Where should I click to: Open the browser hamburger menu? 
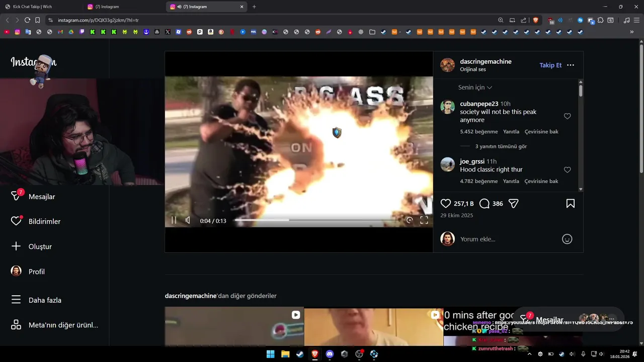coord(636,20)
